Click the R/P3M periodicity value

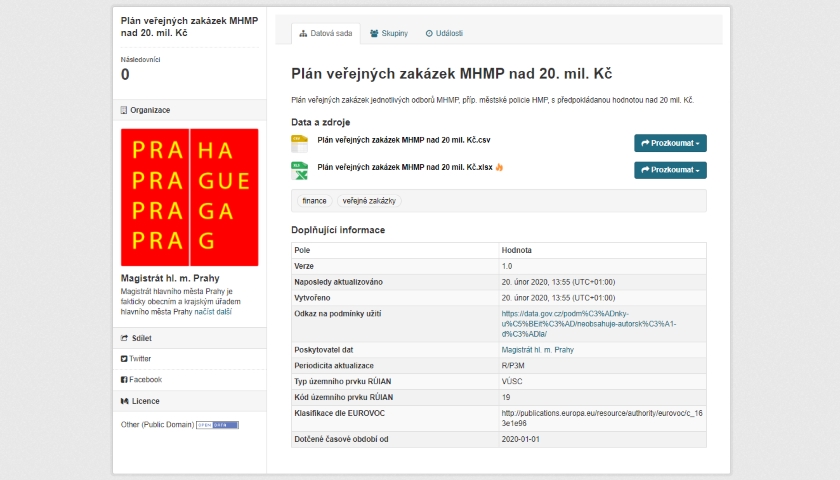pyautogui.click(x=513, y=366)
